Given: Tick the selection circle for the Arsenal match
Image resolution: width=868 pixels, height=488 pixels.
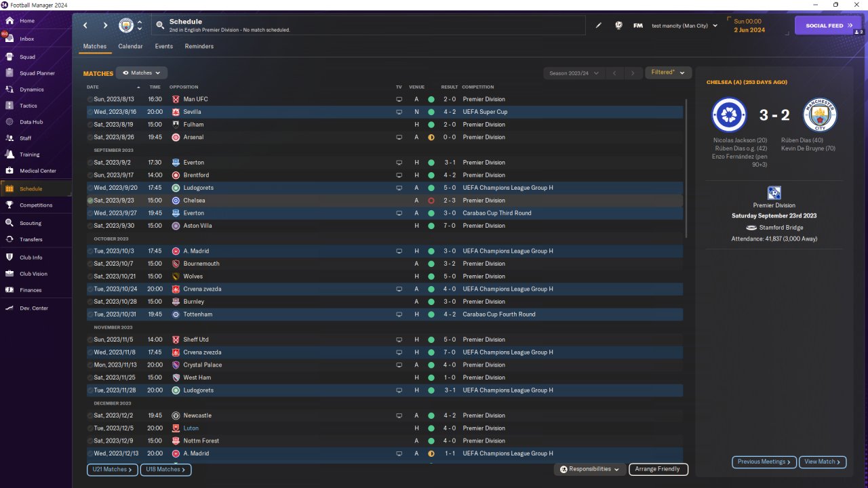Looking at the screenshot, I should tap(90, 138).
